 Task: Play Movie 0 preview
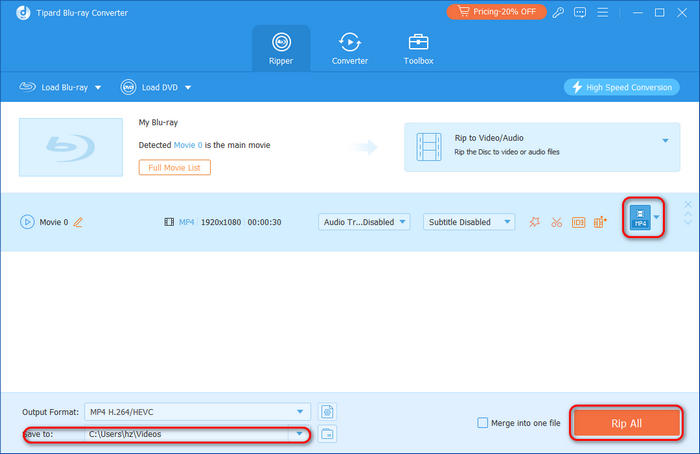[27, 222]
